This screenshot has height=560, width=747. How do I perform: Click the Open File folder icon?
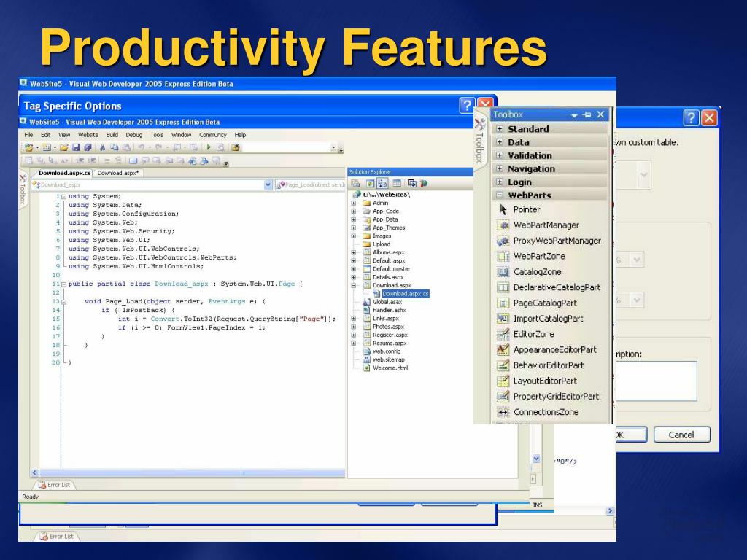(64, 147)
